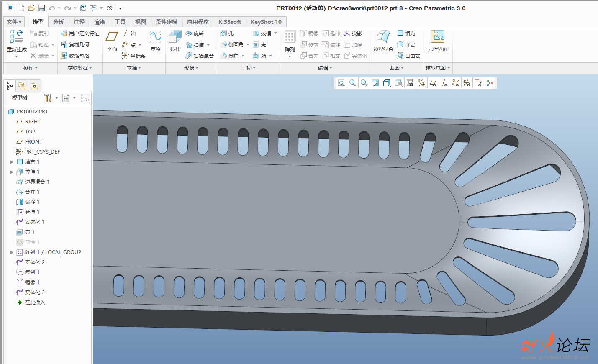Select the Extrude (拉伸) tool
Image resolution: width=598 pixels, height=364 pixels.
[x=175, y=41]
